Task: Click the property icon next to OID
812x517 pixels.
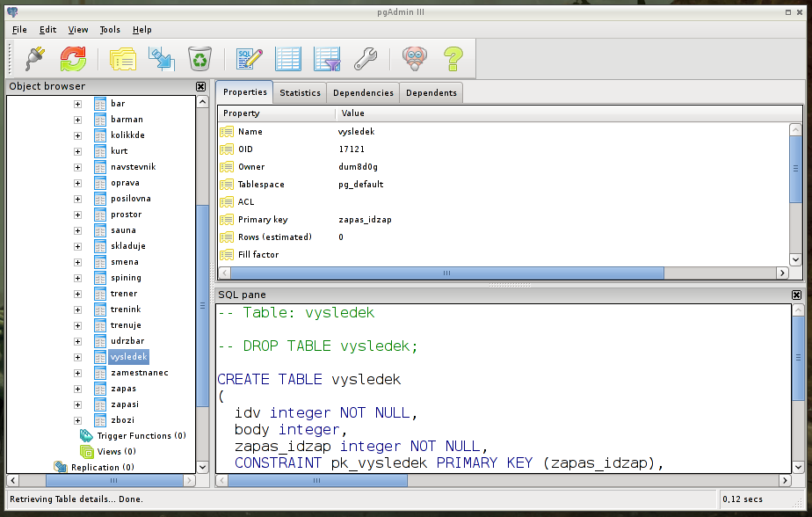Action: click(227, 149)
